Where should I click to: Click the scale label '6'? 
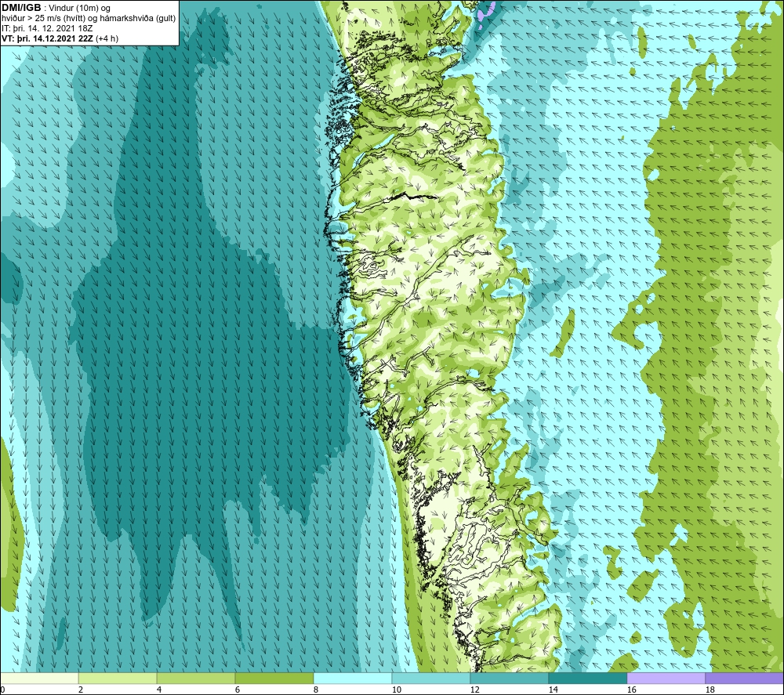[238, 690]
